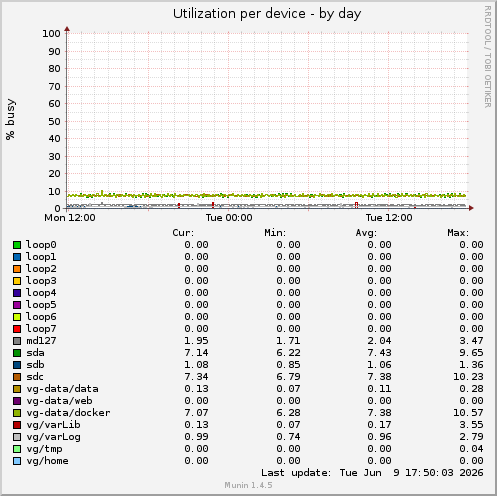Click the sda green color swatch
497x496 pixels.
tap(17, 353)
